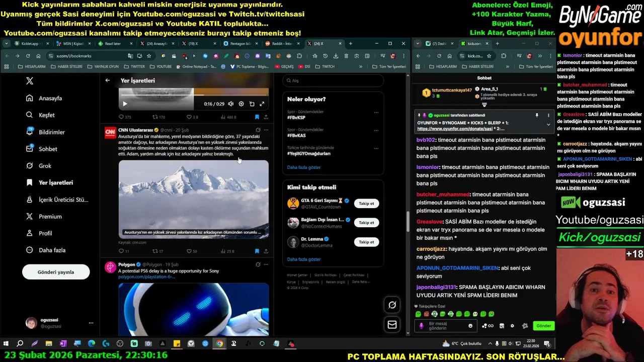The image size is (644, 362).
Task: Open Keşfet search page
Action: click(41, 115)
